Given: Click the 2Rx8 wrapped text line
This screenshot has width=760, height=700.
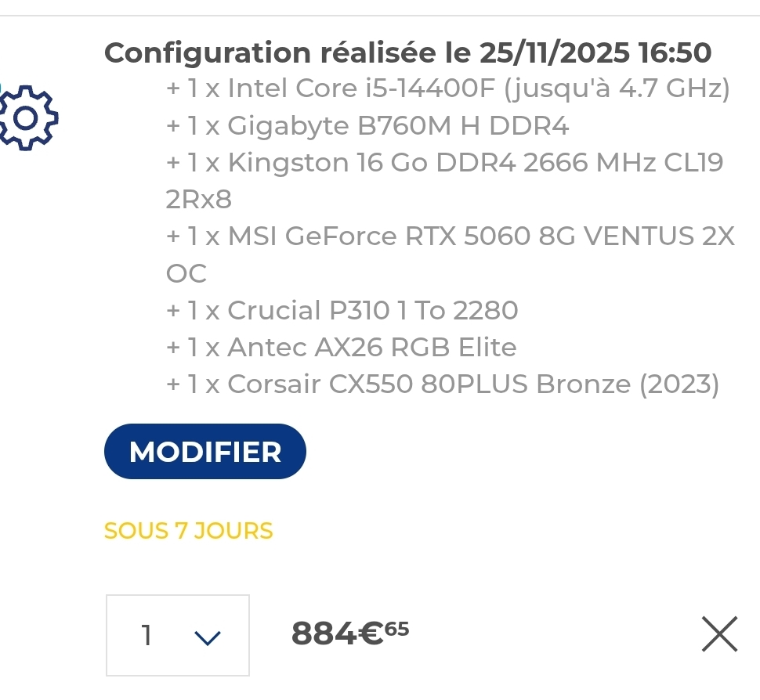Looking at the screenshot, I should point(199,200).
